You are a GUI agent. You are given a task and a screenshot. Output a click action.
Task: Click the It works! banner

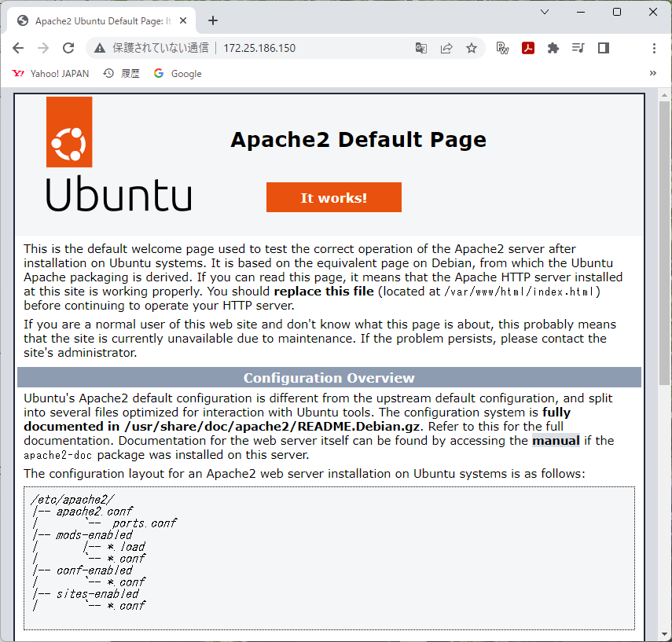[x=334, y=197]
